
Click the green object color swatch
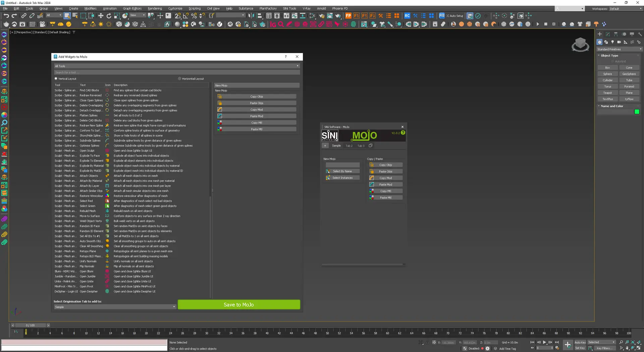click(x=637, y=112)
